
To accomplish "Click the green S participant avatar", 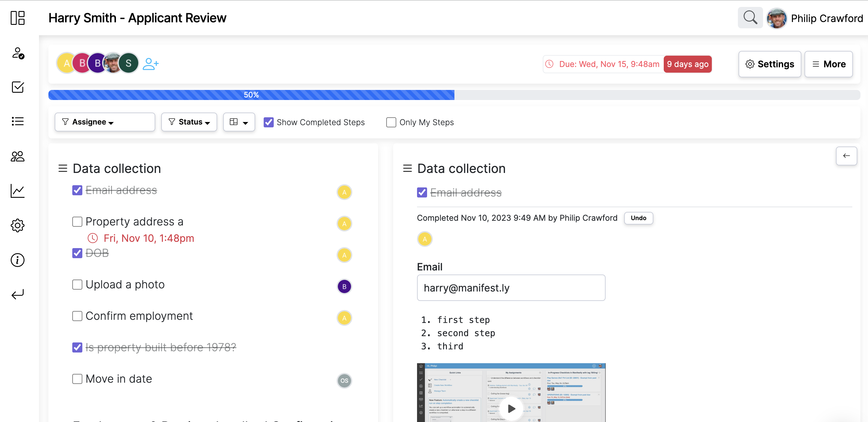I will [x=129, y=63].
